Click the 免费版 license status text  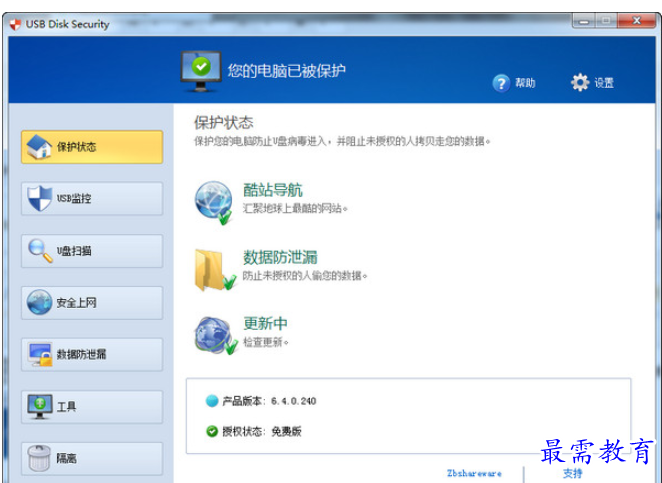tap(286, 431)
